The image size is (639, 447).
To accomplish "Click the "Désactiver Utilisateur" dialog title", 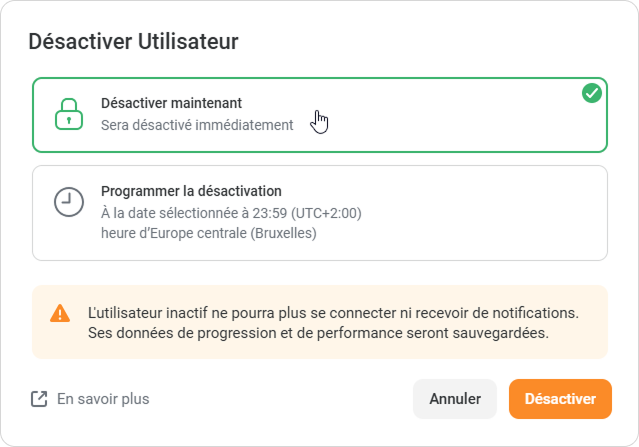I will click(133, 41).
